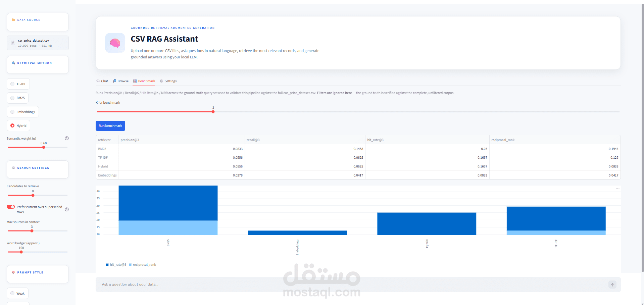644x305 pixels.
Task: Click the hit_rate@3 legend entry
Action: [x=116, y=265]
